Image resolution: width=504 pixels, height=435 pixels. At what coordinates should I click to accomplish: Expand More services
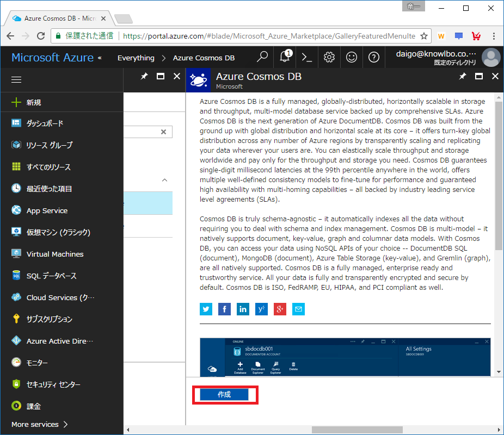tap(40, 425)
